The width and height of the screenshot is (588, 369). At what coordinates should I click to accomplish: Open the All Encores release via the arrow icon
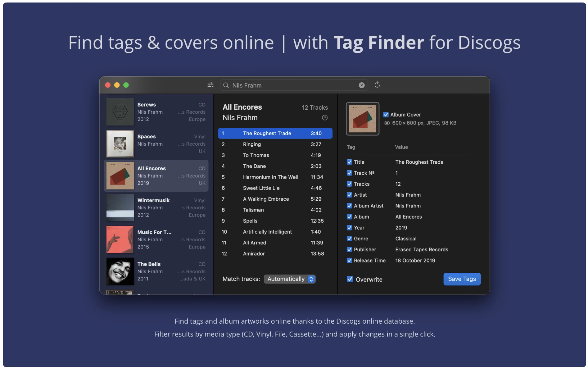(325, 118)
